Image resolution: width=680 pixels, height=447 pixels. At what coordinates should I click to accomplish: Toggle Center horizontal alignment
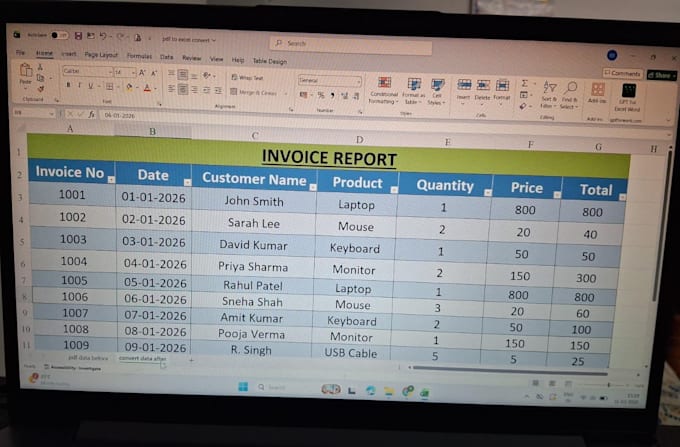(x=183, y=89)
